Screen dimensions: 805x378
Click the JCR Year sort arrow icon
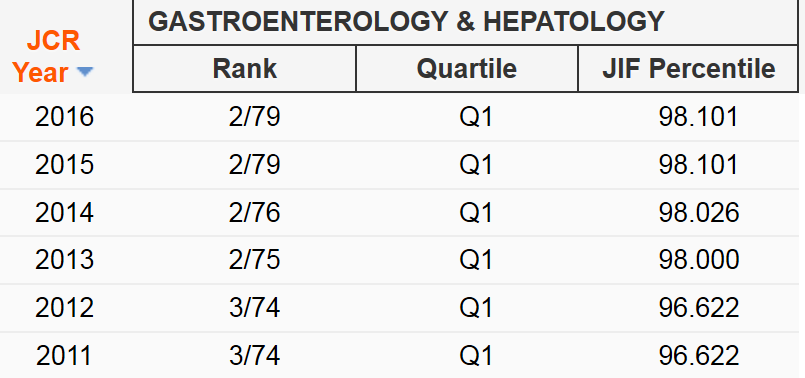(85, 72)
